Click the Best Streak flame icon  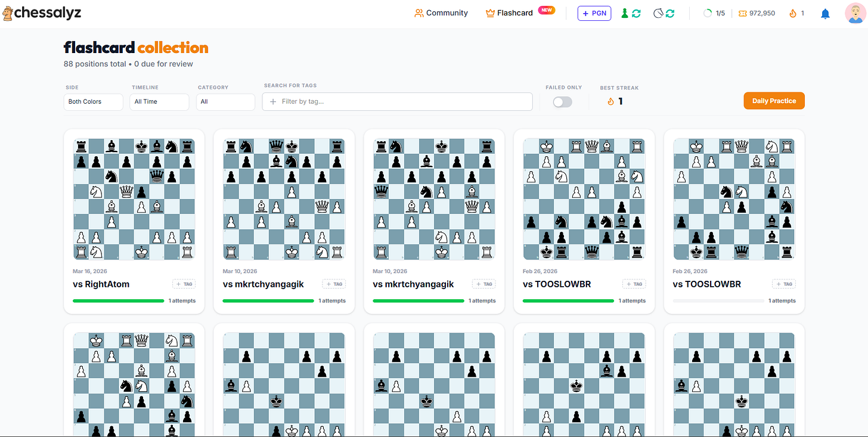click(x=610, y=101)
